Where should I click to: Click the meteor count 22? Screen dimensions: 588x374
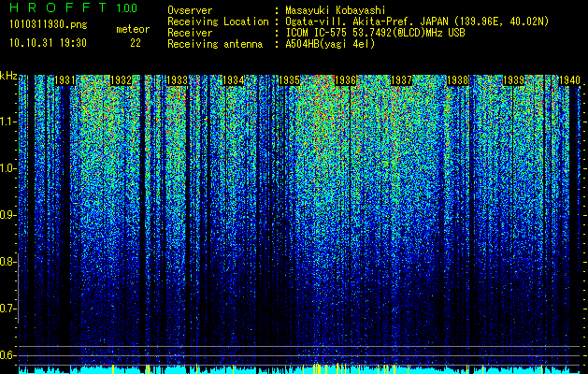(x=136, y=43)
